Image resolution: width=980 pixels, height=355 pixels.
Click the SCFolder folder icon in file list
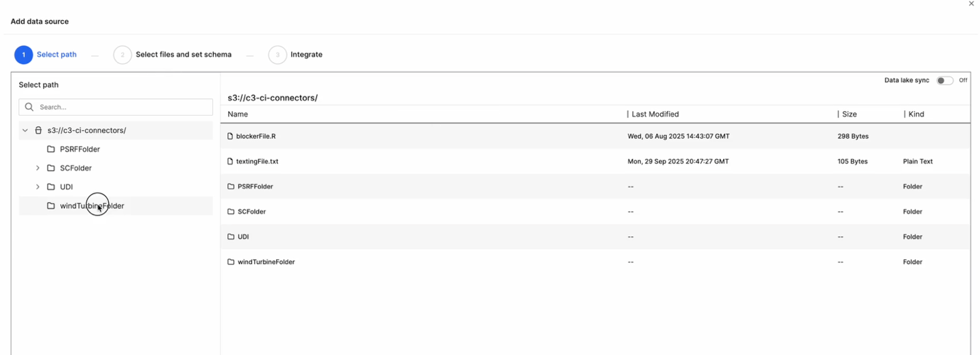click(231, 212)
